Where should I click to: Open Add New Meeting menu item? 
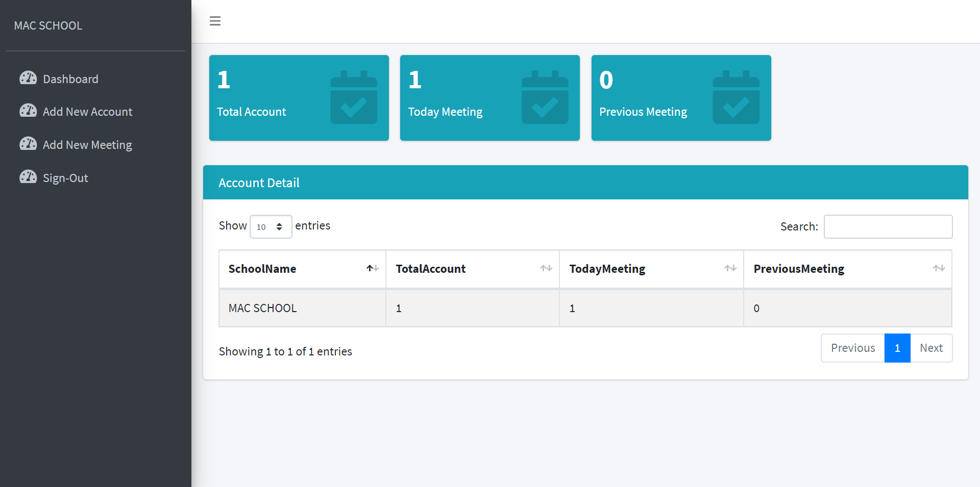pos(87,145)
